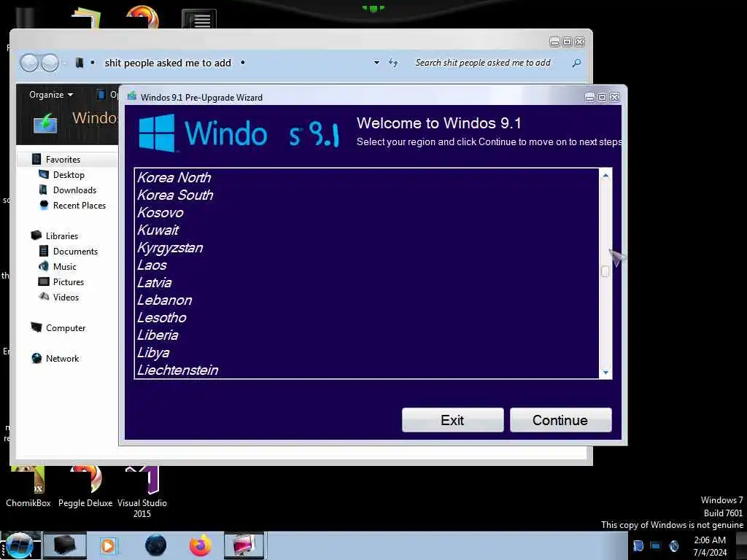Click the Windows Start orb

(20, 545)
